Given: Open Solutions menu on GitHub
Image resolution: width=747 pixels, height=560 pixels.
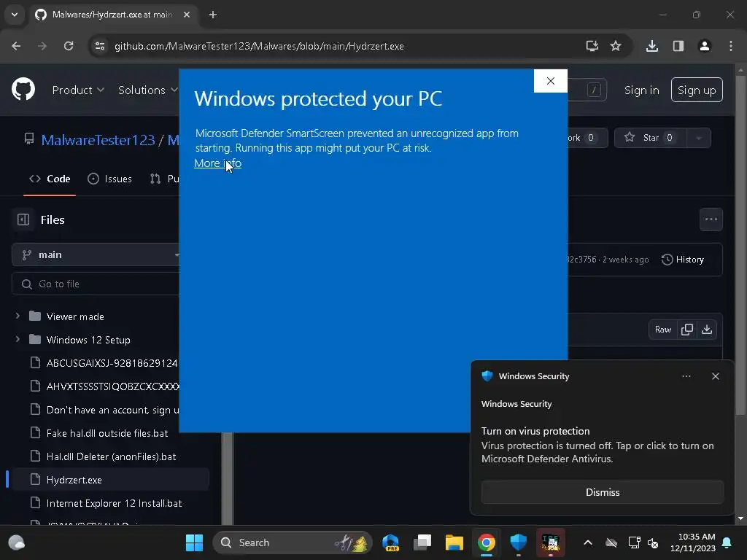Looking at the screenshot, I should pyautogui.click(x=147, y=90).
